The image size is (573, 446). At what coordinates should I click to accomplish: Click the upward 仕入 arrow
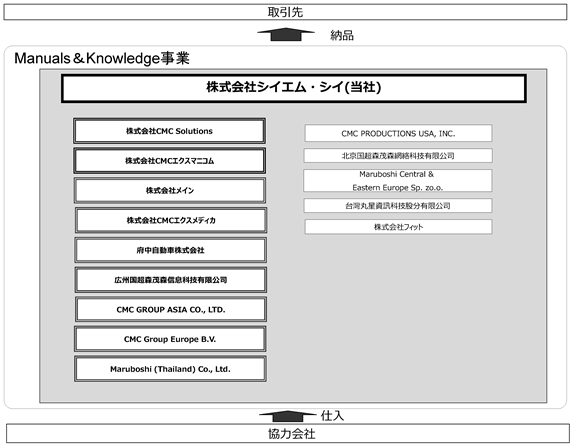point(287,416)
